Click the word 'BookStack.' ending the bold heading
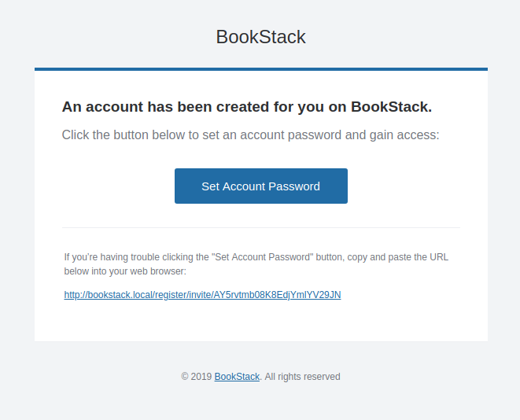The height and width of the screenshot is (420, 520). click(391, 107)
